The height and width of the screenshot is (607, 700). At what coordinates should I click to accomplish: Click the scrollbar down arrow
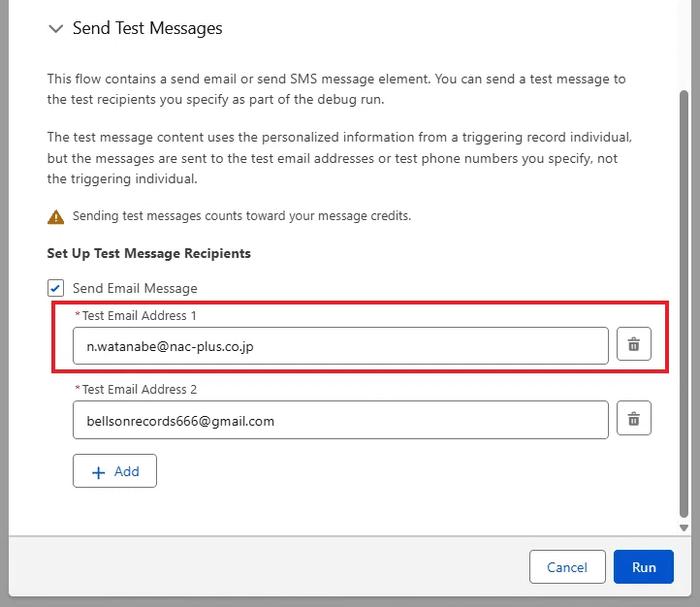684,528
